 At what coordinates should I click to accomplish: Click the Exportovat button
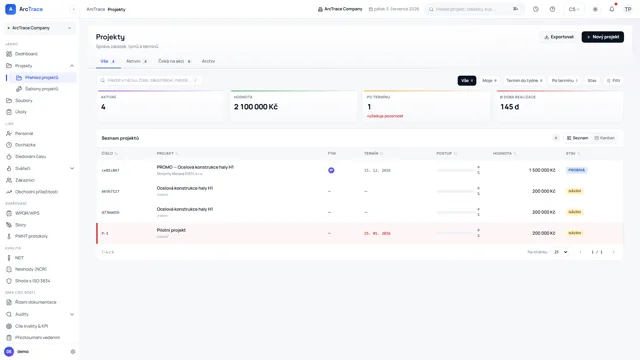click(x=559, y=37)
